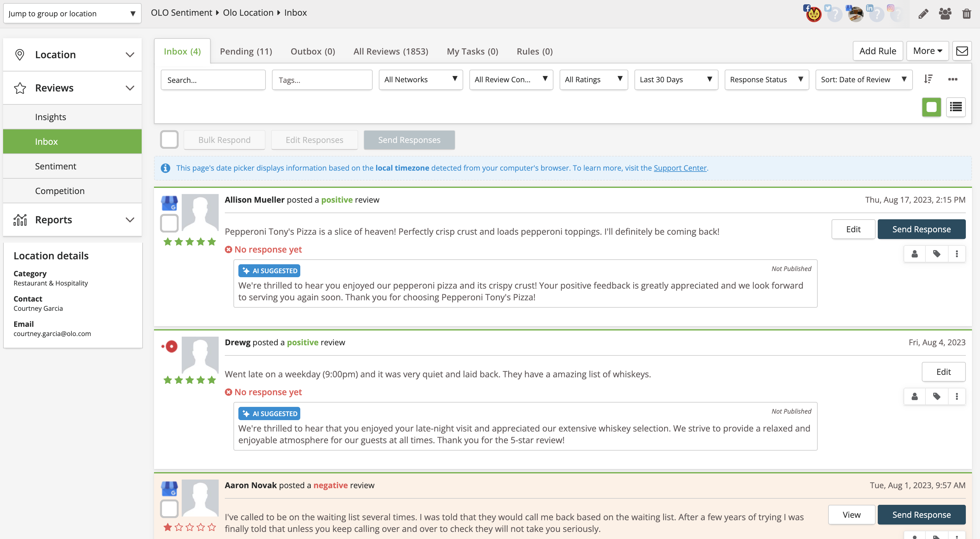Viewport: 980px width, 539px height.
Task: Open more options for Allison Mueller review
Action: (x=957, y=254)
